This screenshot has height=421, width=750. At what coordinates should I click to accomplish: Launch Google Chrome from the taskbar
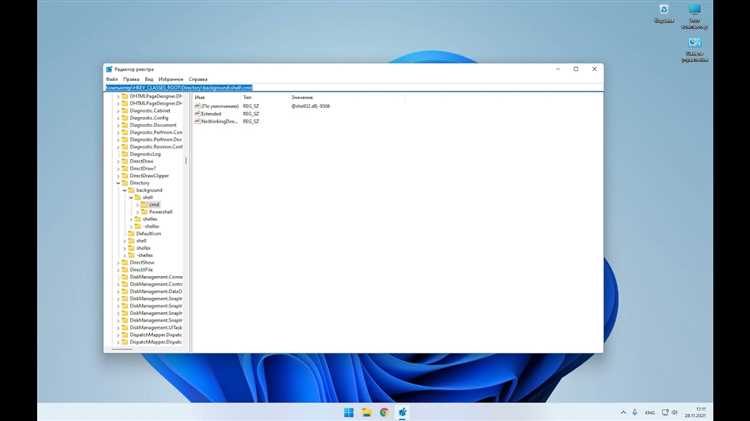tap(384, 412)
